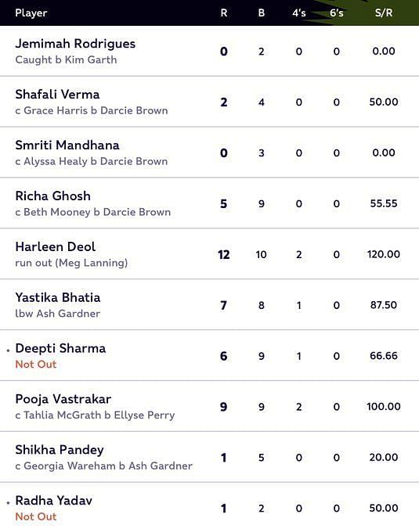Open Jemimah Rodrigues player row
Image resolution: width=419 pixels, height=532 pixels.
(210, 51)
